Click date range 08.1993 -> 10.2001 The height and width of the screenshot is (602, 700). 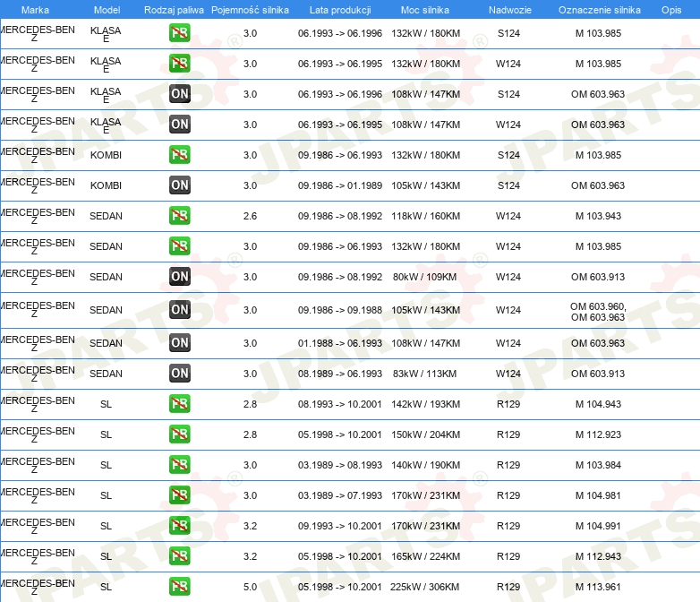pyautogui.click(x=340, y=404)
